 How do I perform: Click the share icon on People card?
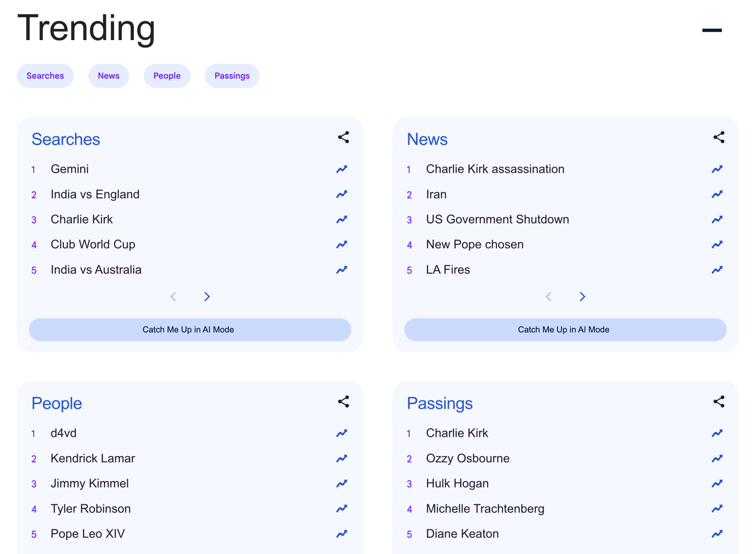pos(343,402)
